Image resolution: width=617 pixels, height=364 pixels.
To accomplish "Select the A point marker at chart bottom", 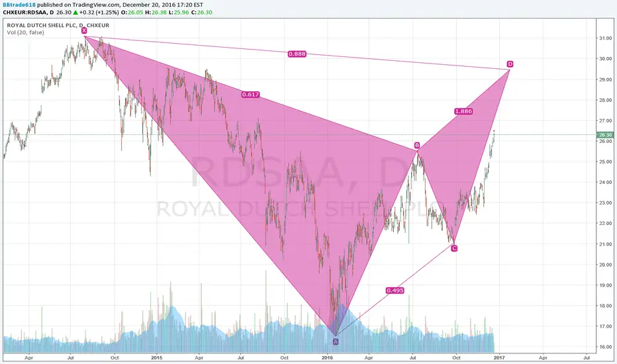I will pos(336,342).
